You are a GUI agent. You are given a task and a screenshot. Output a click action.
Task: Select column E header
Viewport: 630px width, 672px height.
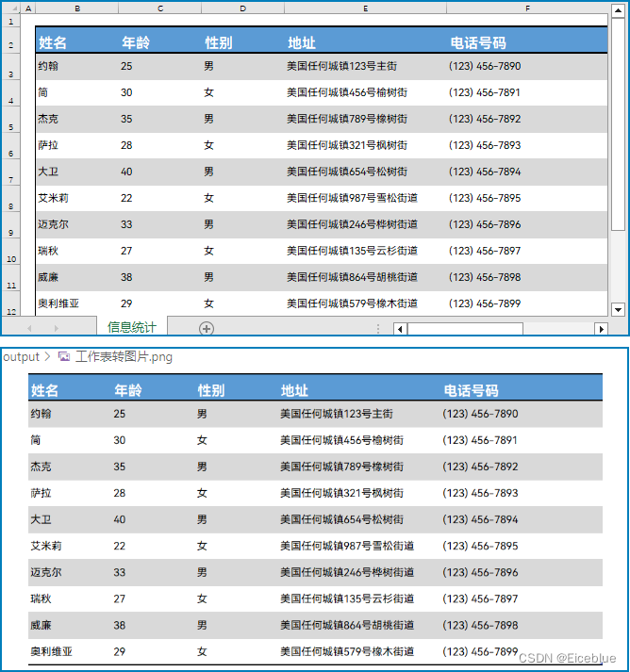point(365,8)
